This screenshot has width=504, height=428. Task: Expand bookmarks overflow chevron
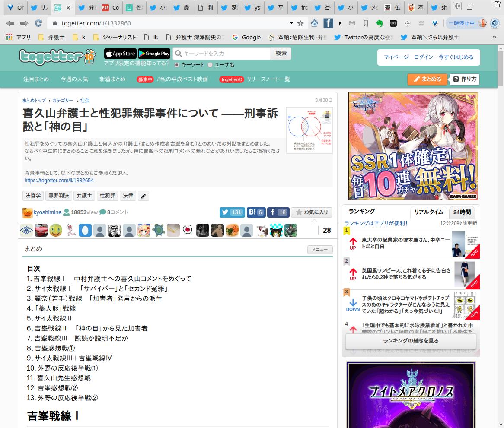pos(494,37)
